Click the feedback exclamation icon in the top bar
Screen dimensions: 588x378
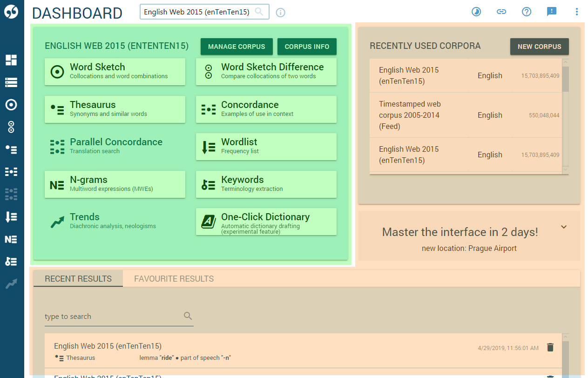552,12
